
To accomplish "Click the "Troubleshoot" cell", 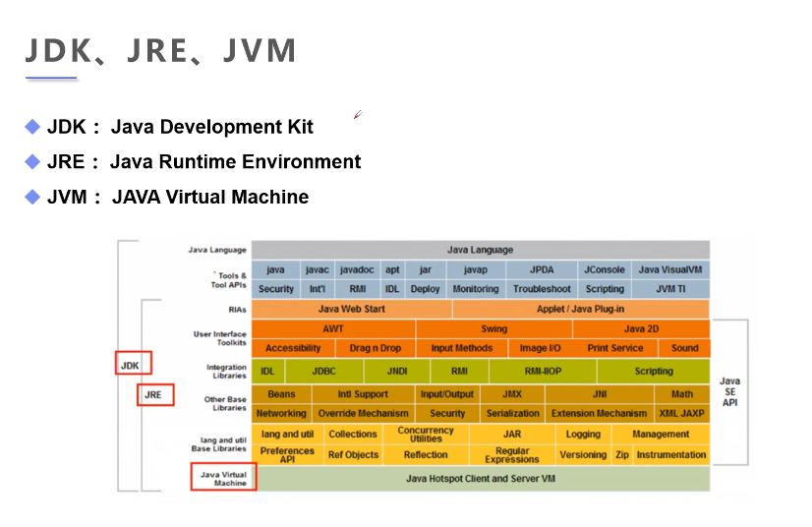I will tap(542, 289).
